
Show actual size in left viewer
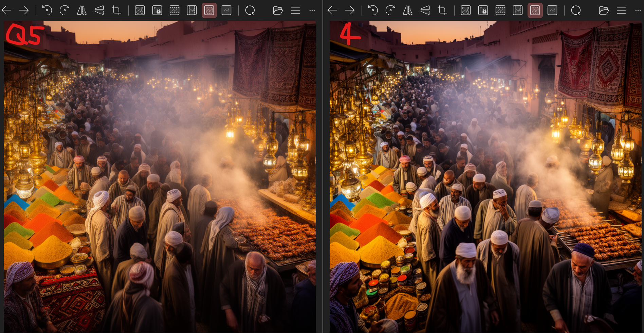point(226,11)
